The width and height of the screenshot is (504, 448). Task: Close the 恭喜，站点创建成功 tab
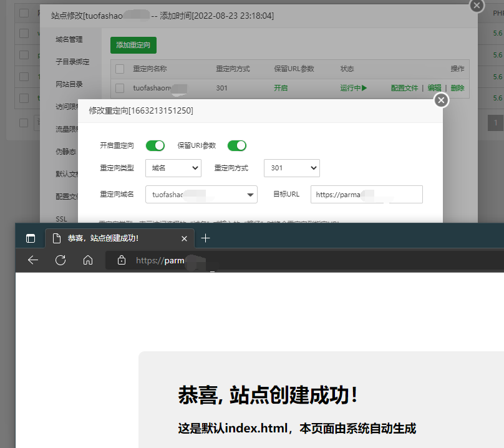click(184, 238)
